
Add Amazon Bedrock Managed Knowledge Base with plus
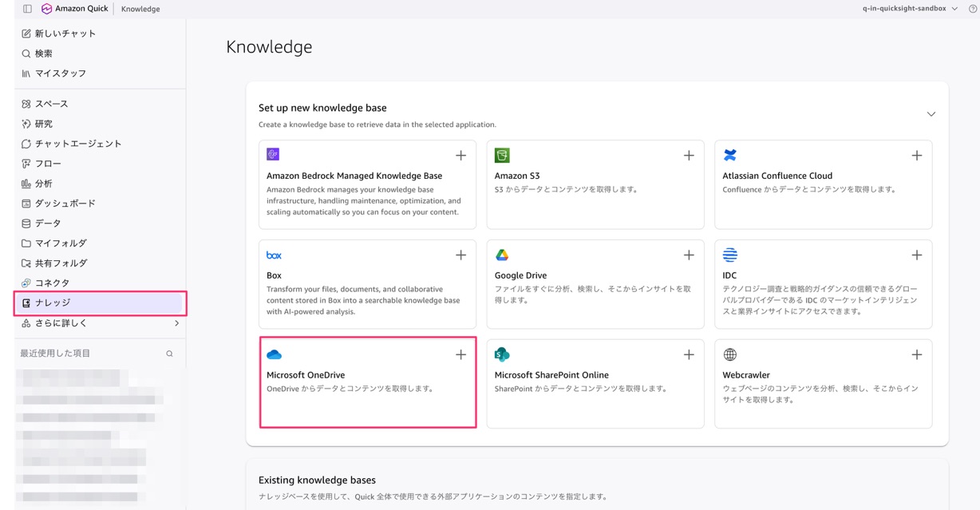[x=460, y=156]
